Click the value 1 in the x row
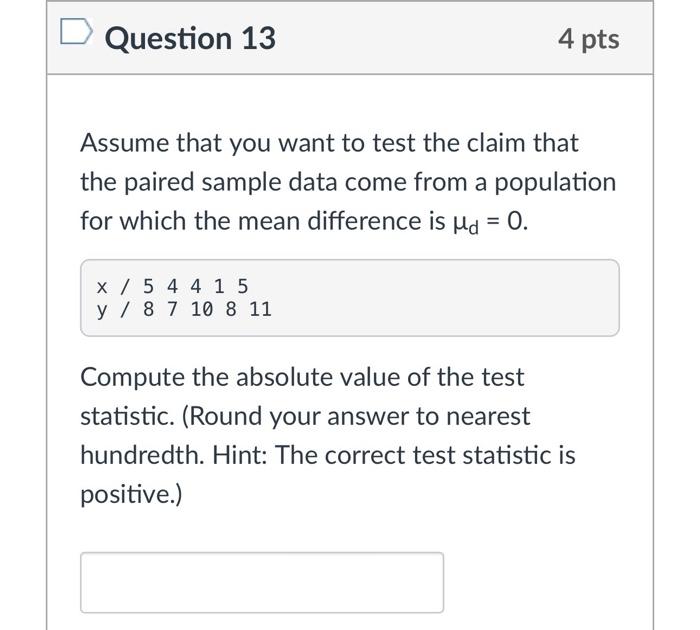 point(219,286)
